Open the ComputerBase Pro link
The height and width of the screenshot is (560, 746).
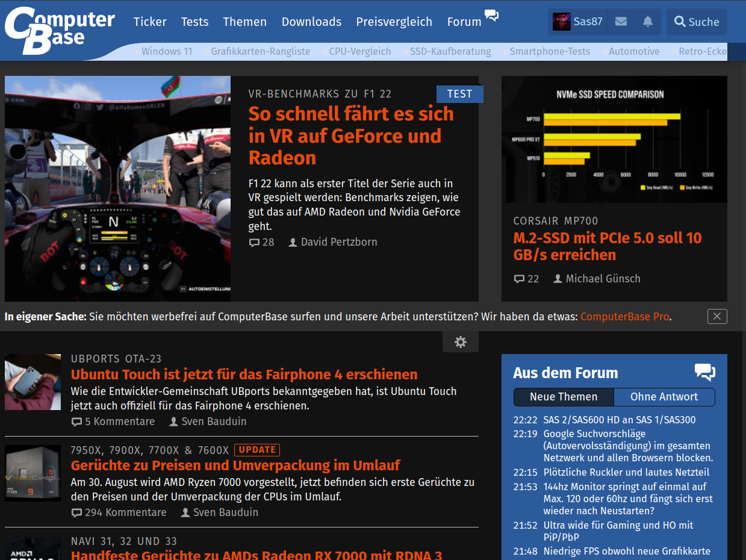coord(625,317)
